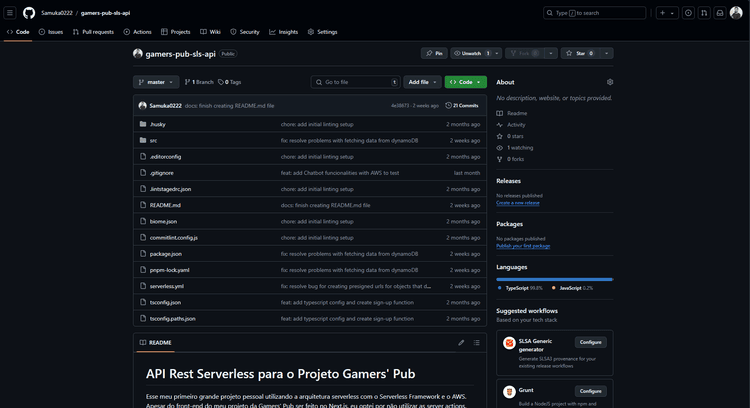
Task: Click repository owner avatar beside title
Action: coord(138,54)
